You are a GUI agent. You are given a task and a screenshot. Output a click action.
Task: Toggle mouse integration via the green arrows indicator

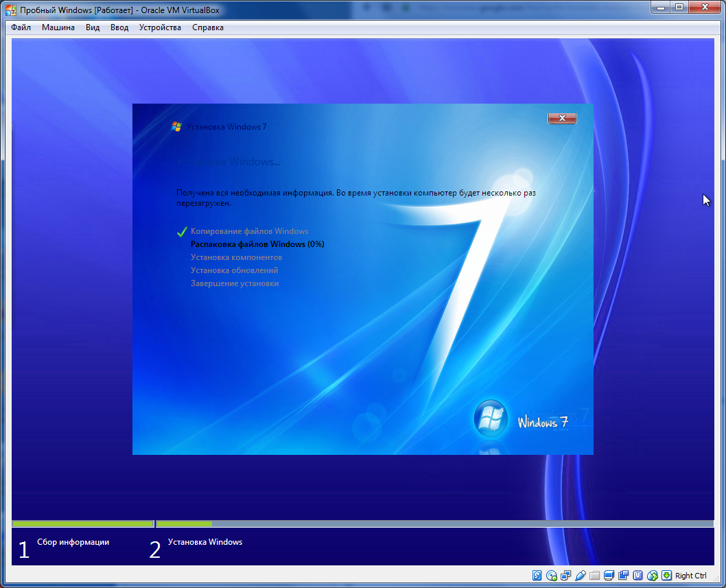pyautogui.click(x=653, y=575)
